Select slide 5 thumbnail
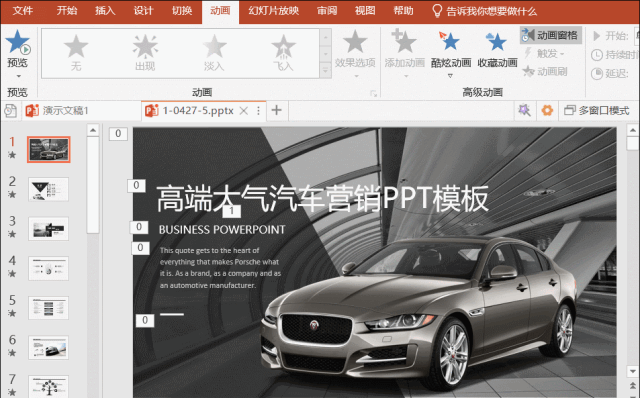Screen dimensions: 640x398 coord(49,308)
